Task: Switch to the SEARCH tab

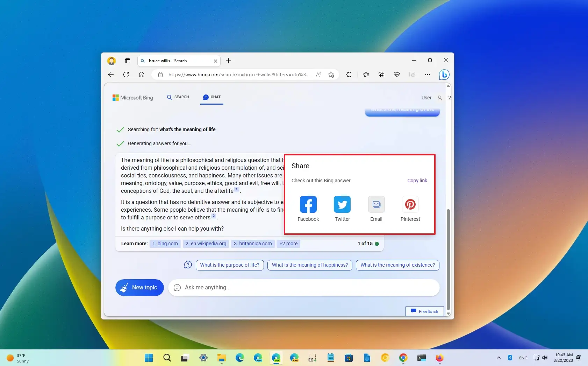Action: 178,97
